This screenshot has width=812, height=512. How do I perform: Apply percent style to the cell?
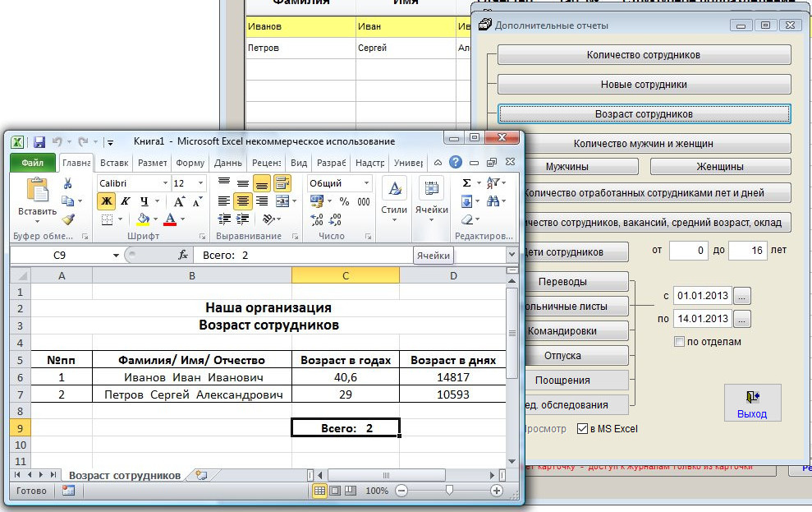tap(344, 201)
